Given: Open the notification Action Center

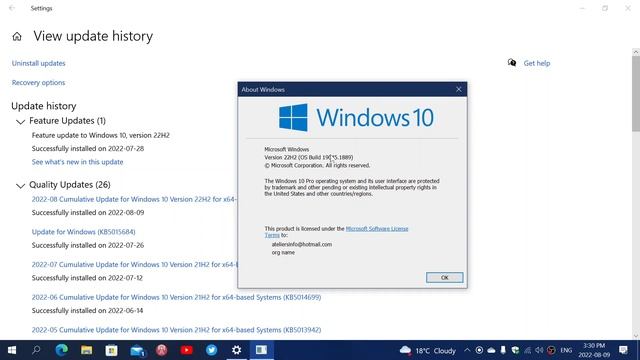Looking at the screenshot, I should (x=623, y=350).
